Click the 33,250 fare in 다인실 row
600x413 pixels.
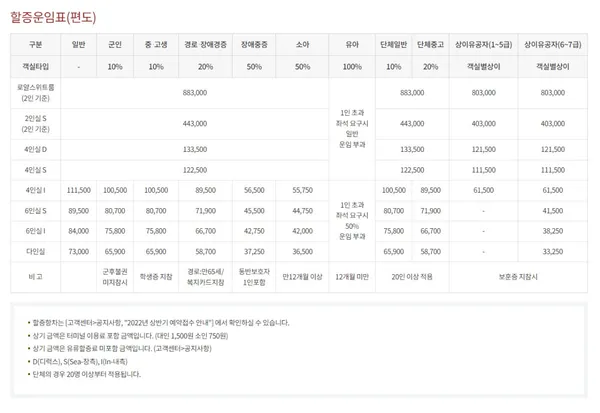point(553,251)
